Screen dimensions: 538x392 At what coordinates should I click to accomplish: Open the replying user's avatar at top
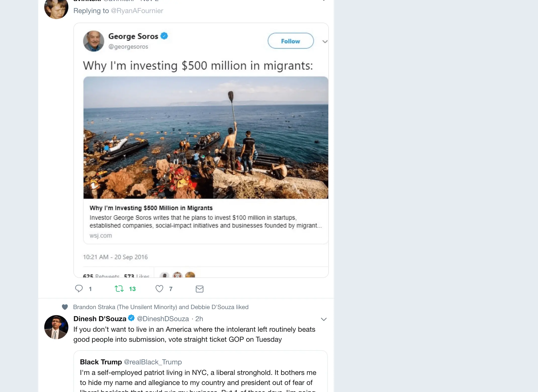coord(56,8)
